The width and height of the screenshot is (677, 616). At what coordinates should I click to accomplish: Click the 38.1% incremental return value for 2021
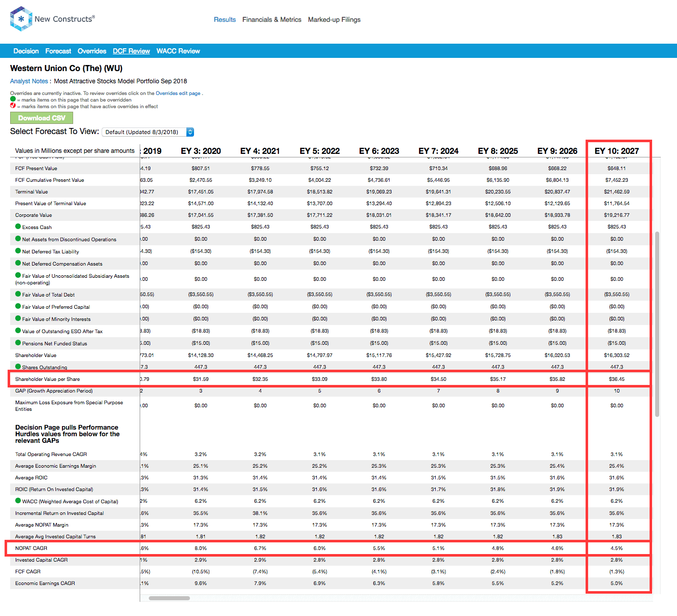tap(260, 513)
